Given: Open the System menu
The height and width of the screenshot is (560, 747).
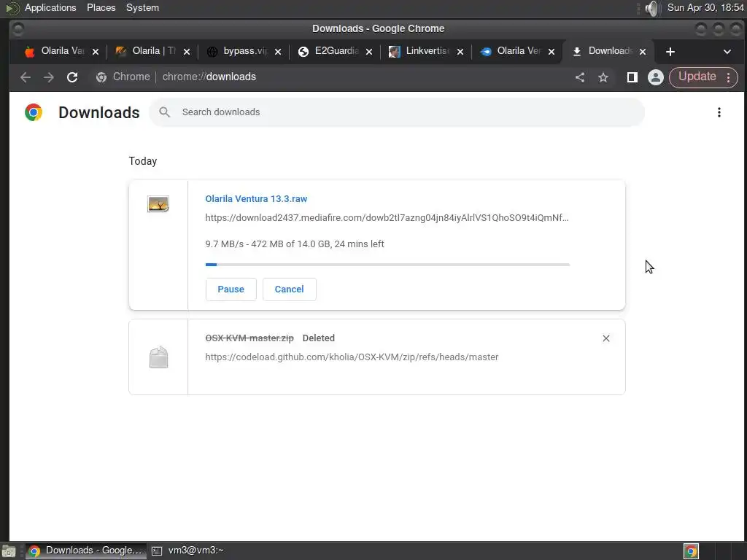Looking at the screenshot, I should tap(142, 7).
